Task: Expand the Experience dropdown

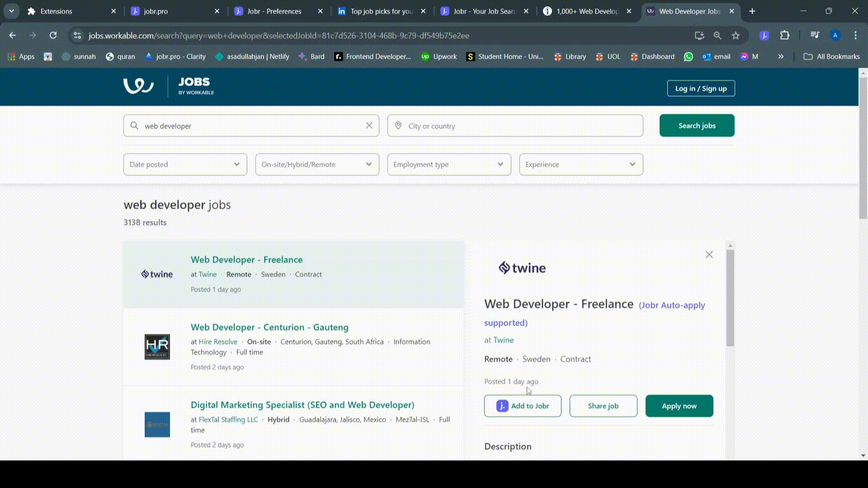Action: click(x=581, y=164)
